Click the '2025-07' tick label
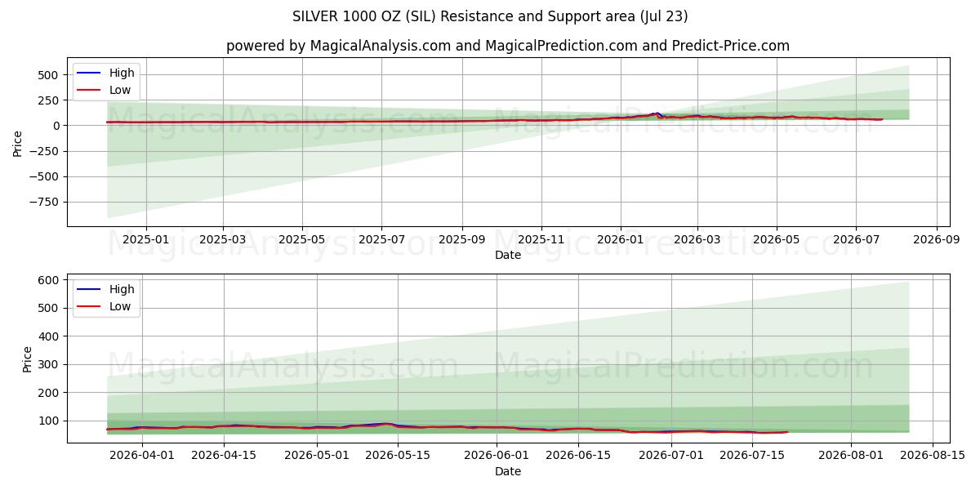 point(381,240)
